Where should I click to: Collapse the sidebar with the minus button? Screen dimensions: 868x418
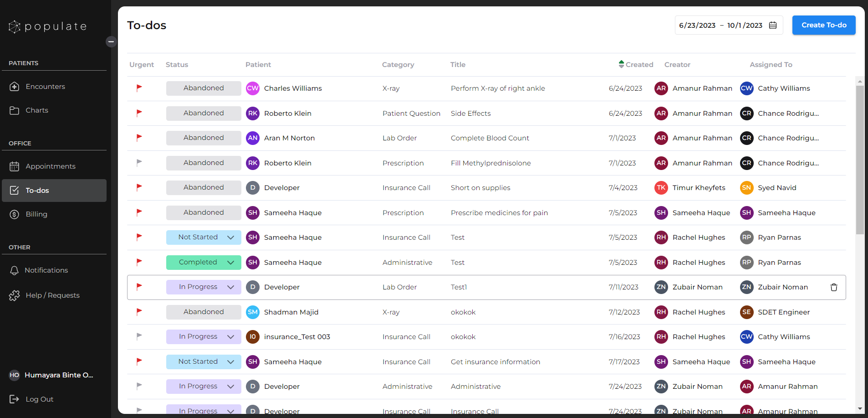pyautogui.click(x=111, y=41)
